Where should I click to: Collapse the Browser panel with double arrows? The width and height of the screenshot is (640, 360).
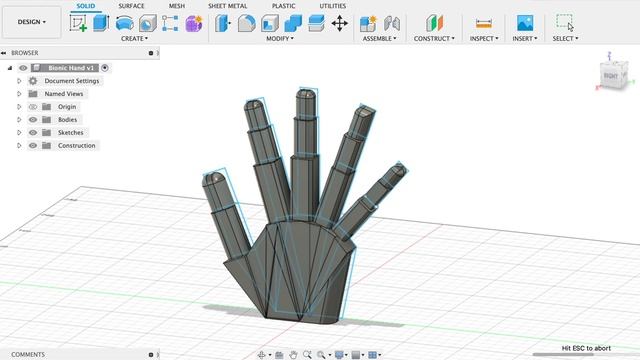pos(4,53)
